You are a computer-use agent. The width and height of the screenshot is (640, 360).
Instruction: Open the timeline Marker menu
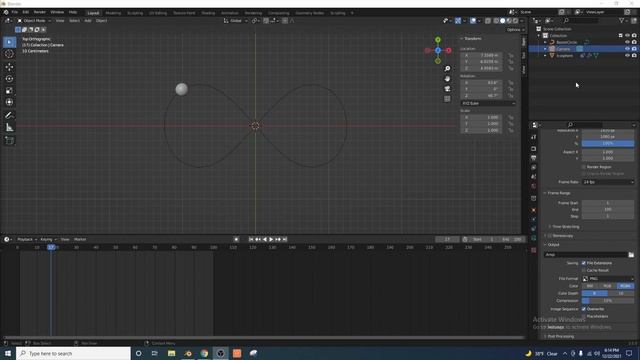point(80,240)
